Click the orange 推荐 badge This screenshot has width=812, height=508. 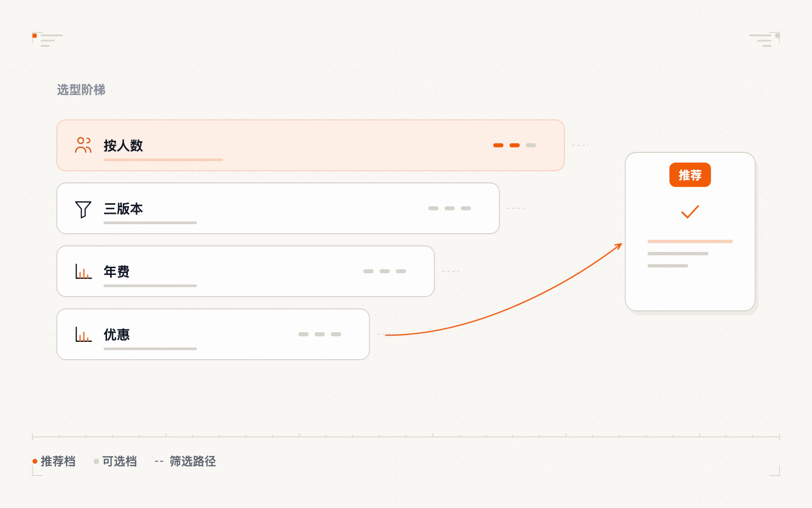pyautogui.click(x=690, y=175)
